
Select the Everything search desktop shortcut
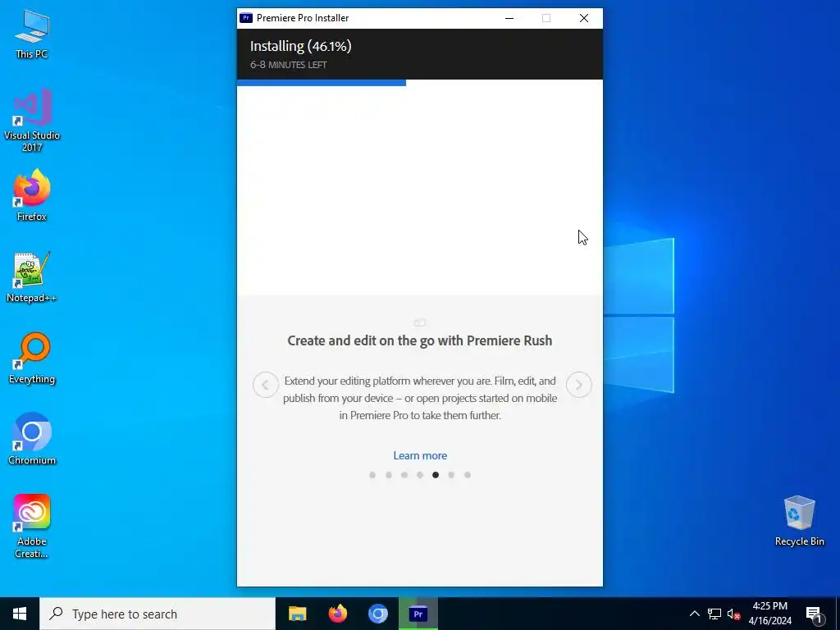coord(32,358)
